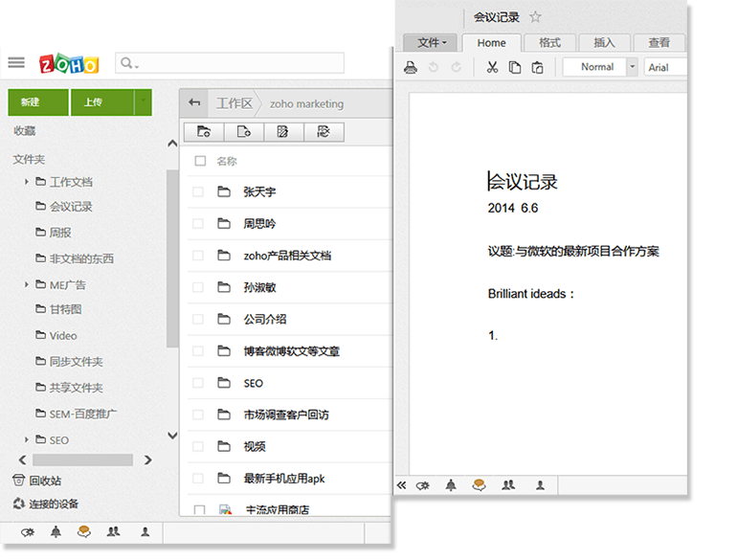737x560 pixels.
Task: Click 工作区 in the breadcrumb
Action: (234, 103)
